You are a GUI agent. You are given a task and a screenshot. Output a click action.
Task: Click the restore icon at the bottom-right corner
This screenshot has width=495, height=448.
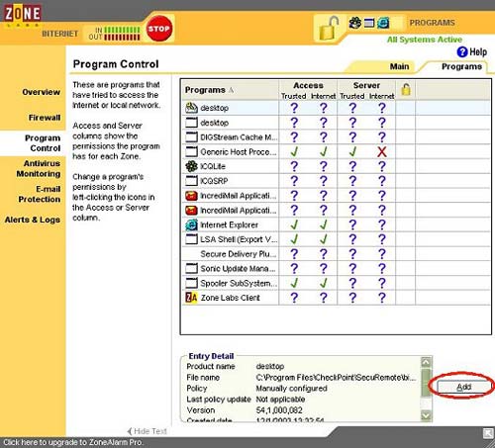click(488, 433)
